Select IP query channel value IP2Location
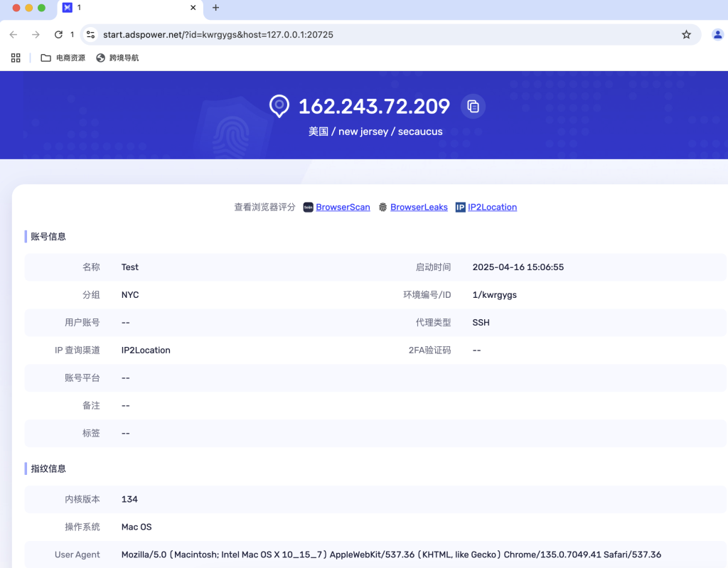The height and width of the screenshot is (568, 728). 146,350
